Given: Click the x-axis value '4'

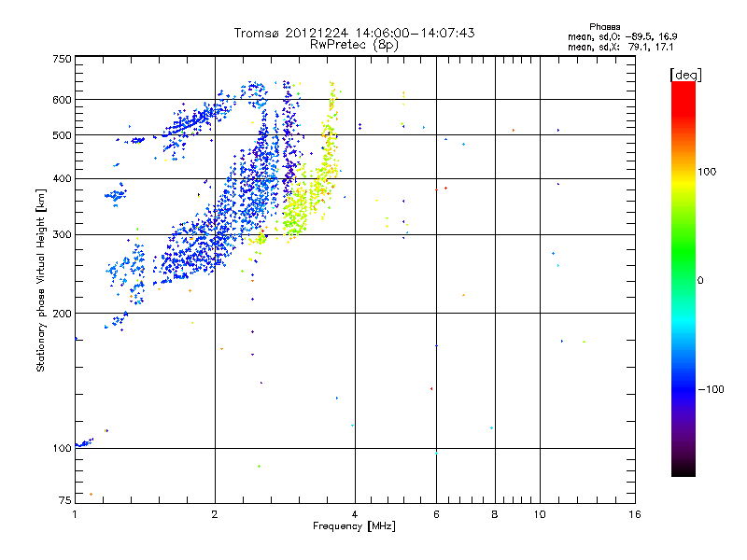Looking at the screenshot, I should (x=355, y=514).
